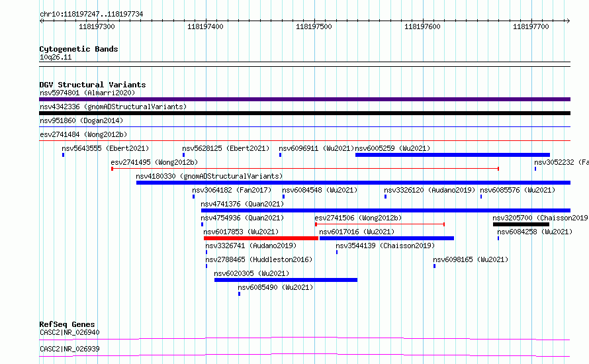Click the nsv2788465 (Huddleston2016) variant marker

[206, 266]
